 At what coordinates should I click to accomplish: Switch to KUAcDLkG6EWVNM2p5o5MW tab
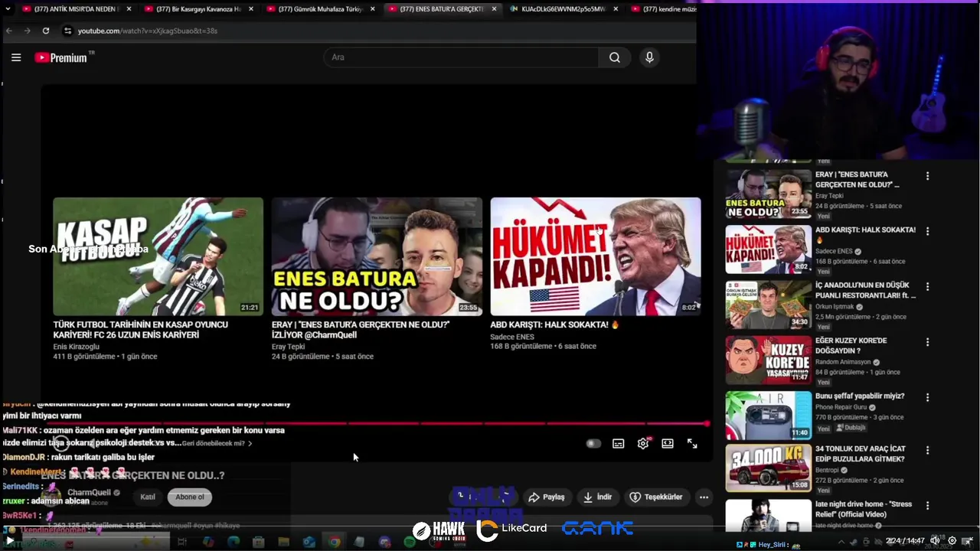click(x=563, y=9)
